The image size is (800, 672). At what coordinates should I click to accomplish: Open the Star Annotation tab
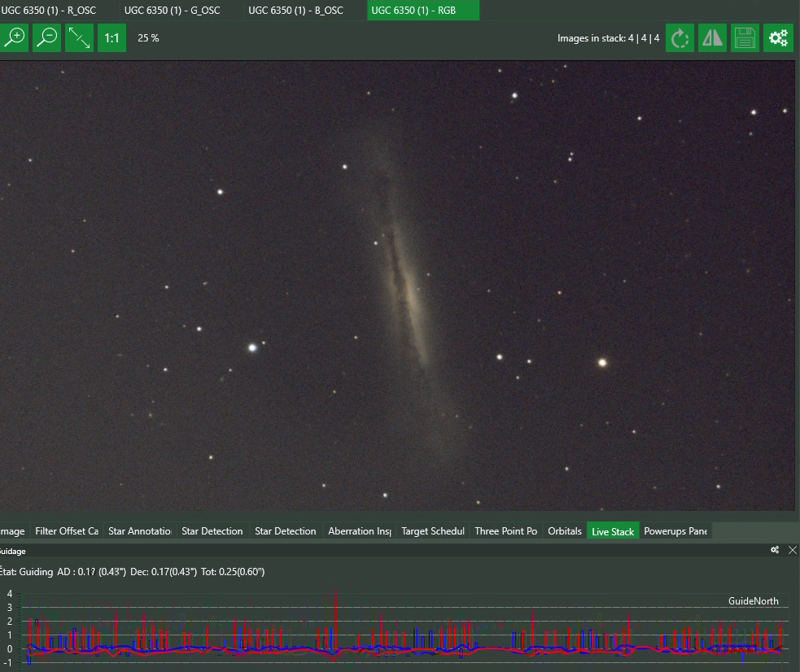[x=140, y=530]
